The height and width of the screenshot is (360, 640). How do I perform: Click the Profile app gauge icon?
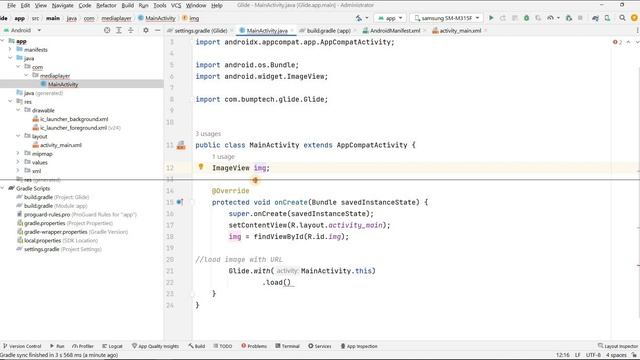click(551, 18)
